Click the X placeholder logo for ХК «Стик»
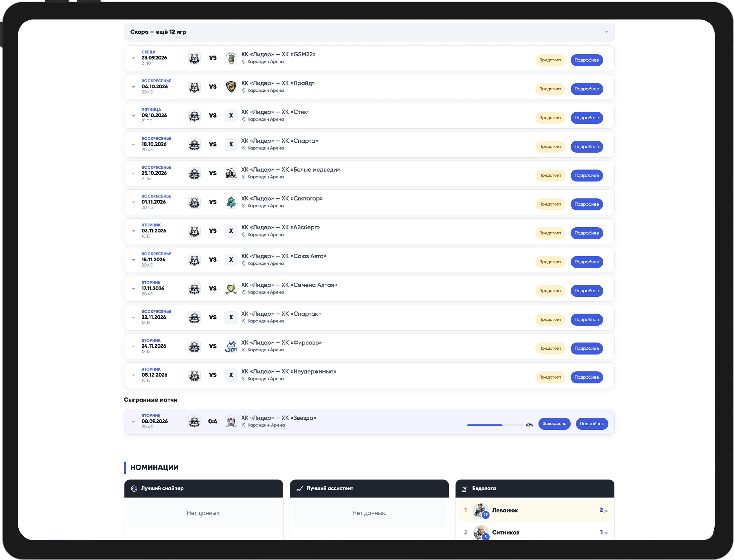This screenshot has height=560, width=734. pyautogui.click(x=231, y=116)
